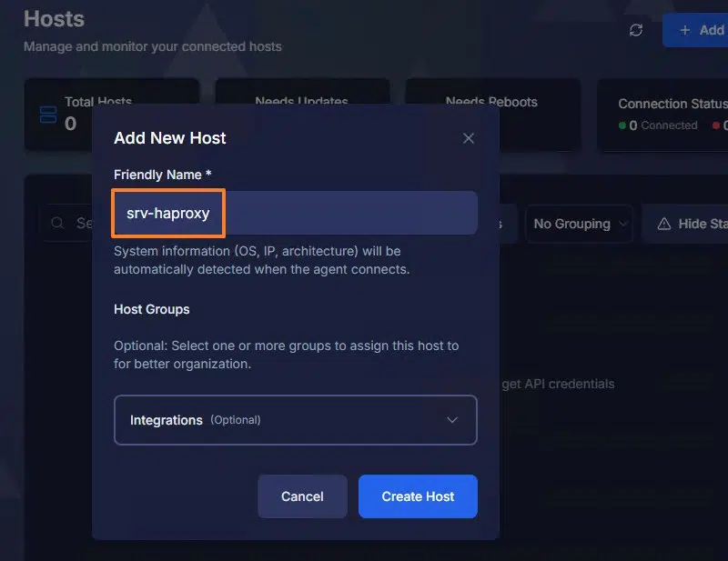Image resolution: width=728 pixels, height=561 pixels.
Task: Click the plus icon on Add button
Action: [685, 30]
